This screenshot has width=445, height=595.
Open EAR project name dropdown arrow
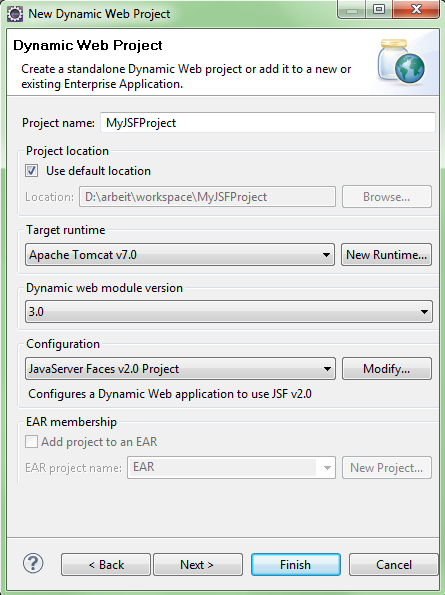[327, 468]
